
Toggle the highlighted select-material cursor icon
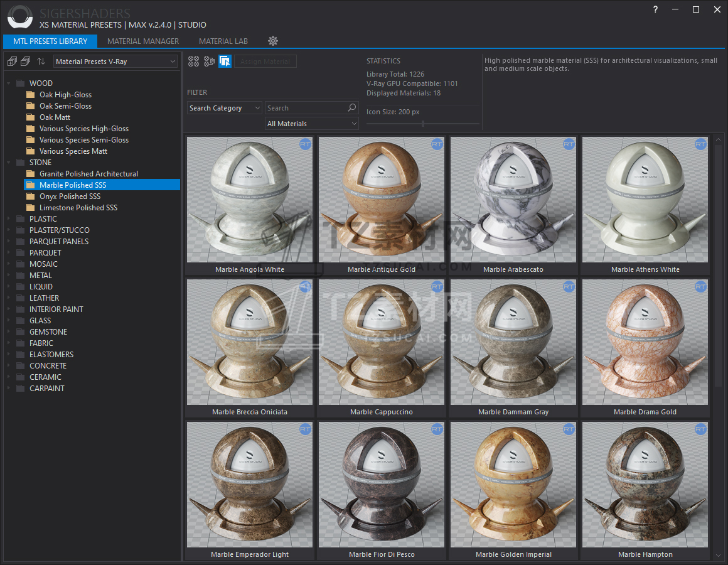coord(225,62)
